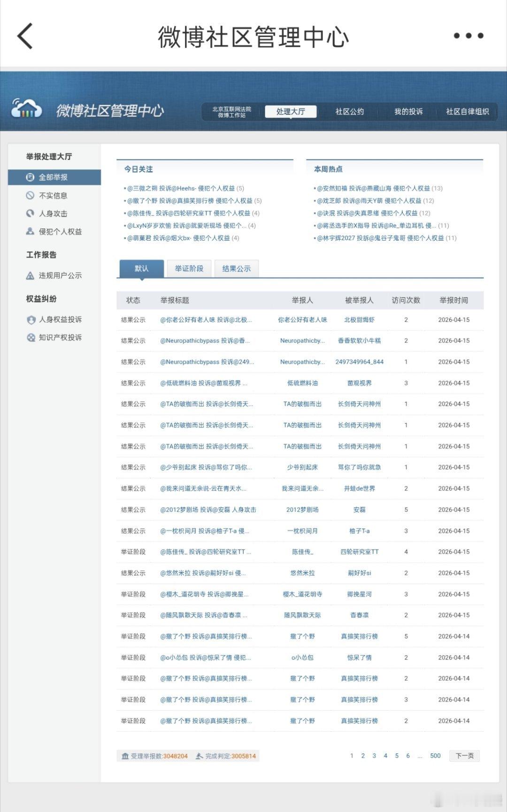Viewport: 507px width, 812px height.
Task: Click reported user 香香软软小牛糕
Action: 360,341
